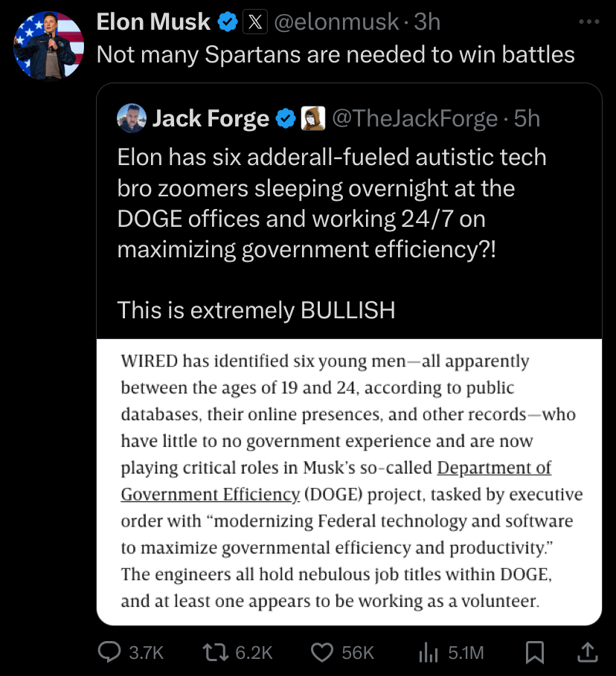The width and height of the screenshot is (616, 676).
Task: Share the post via upload icon
Action: pos(588,652)
